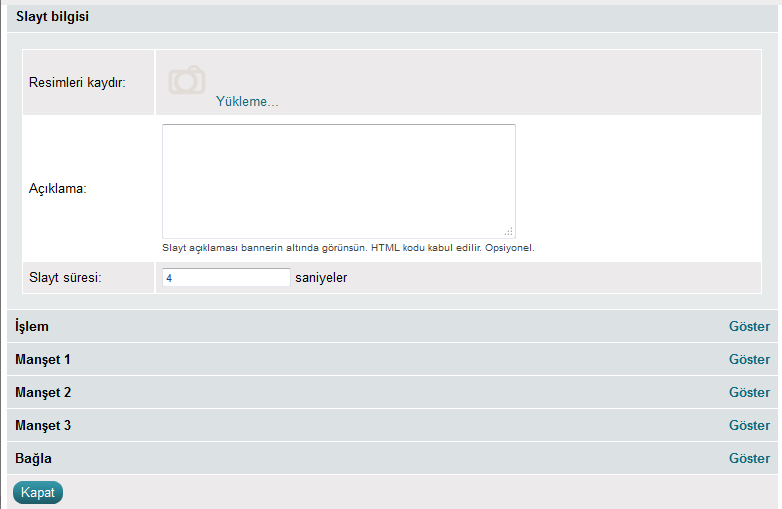Select the Manşet 2 section title
This screenshot has width=782, height=509.
coord(43,392)
